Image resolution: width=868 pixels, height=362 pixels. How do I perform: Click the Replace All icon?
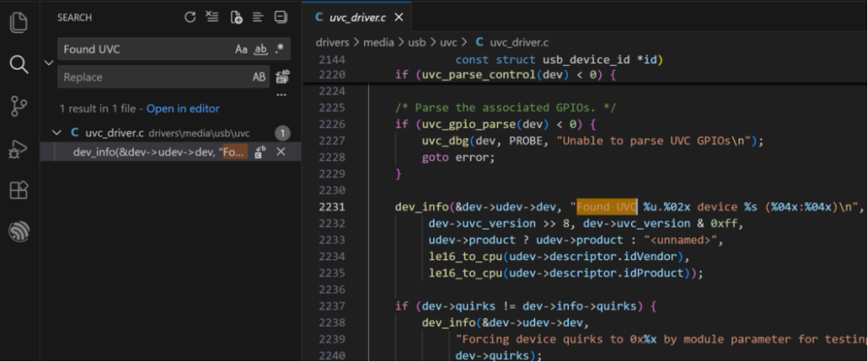[283, 77]
